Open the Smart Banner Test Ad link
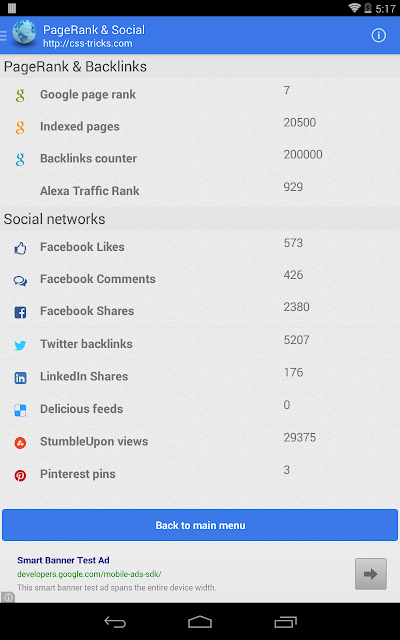Screen dimensions: 400x640 (x=63, y=560)
